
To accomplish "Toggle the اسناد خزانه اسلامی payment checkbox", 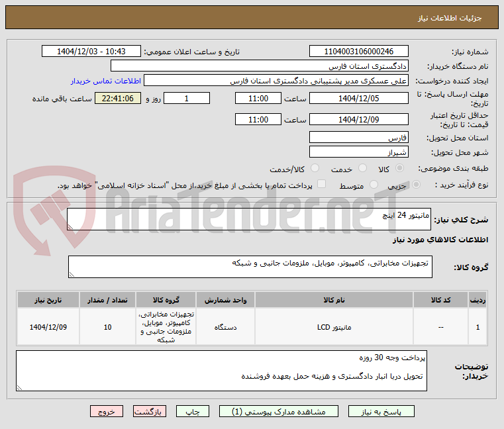I will tap(321, 184).
